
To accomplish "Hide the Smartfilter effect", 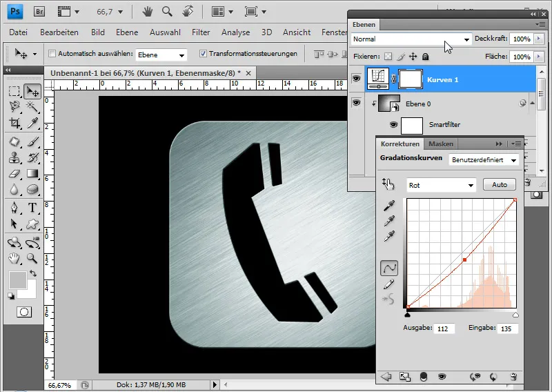I will click(x=393, y=125).
